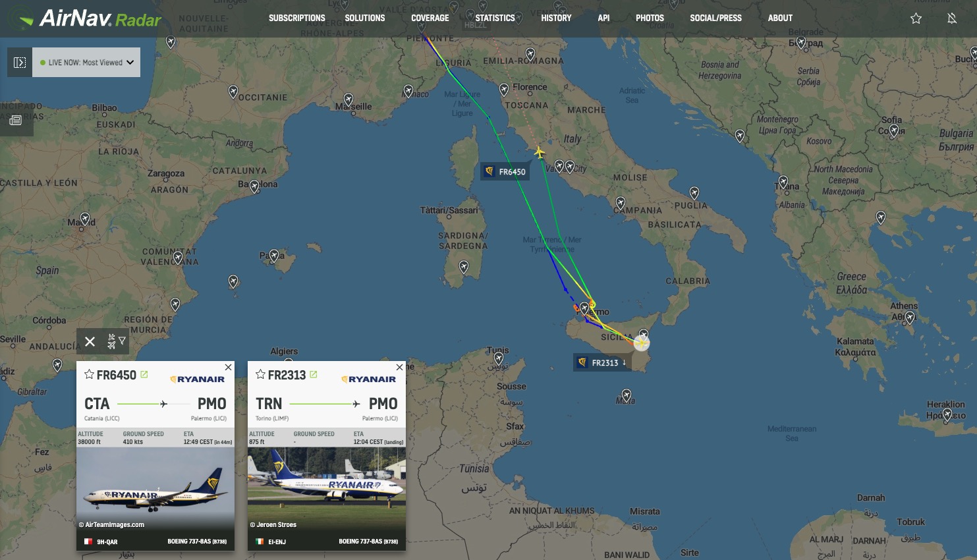Image resolution: width=977 pixels, height=560 pixels.
Task: Click the Tunis airport pin
Action: pos(499,358)
